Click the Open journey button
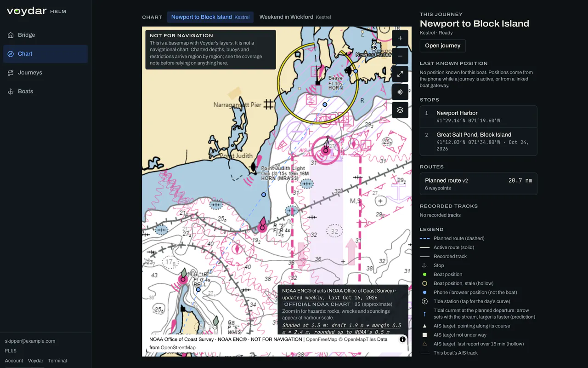This screenshot has height=368, width=588. [443, 46]
